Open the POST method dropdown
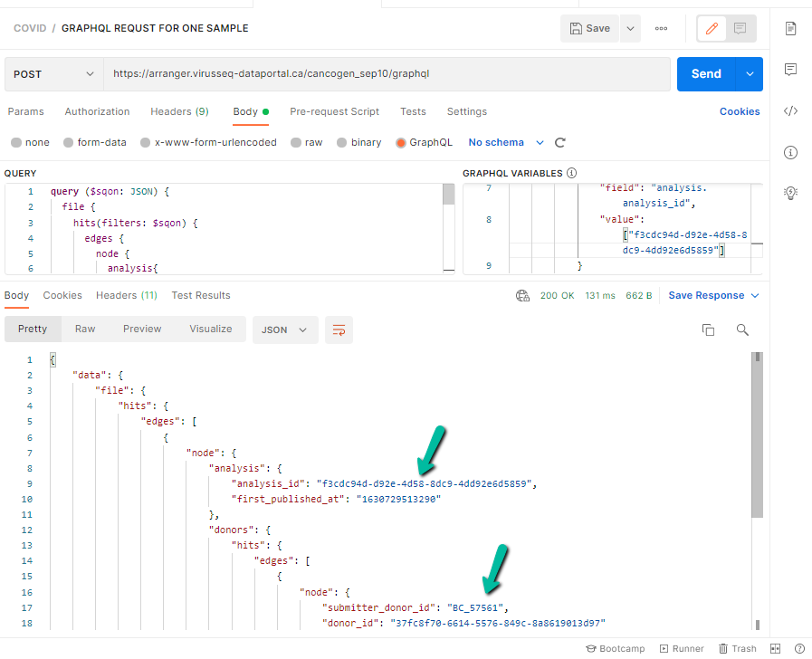Image resolution: width=812 pixels, height=659 pixels. point(53,73)
